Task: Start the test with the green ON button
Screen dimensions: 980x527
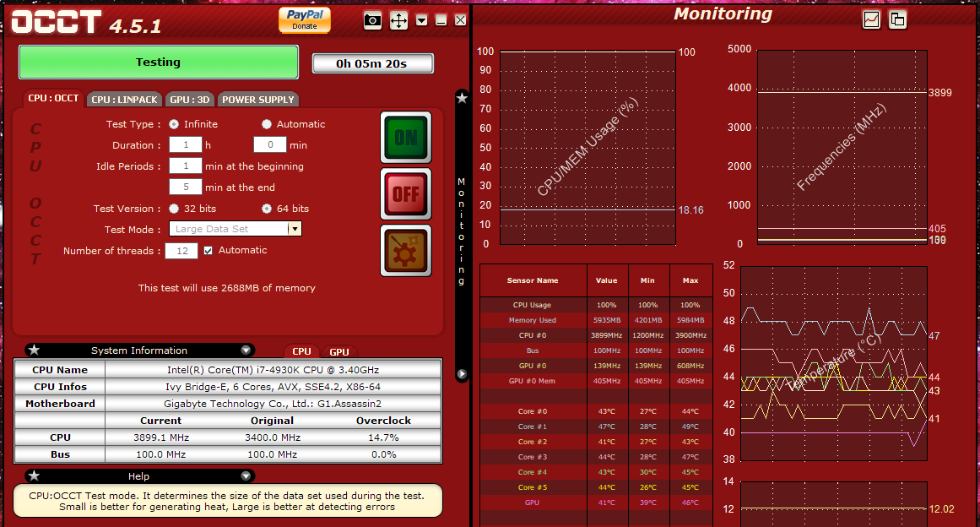Action: 406,138
